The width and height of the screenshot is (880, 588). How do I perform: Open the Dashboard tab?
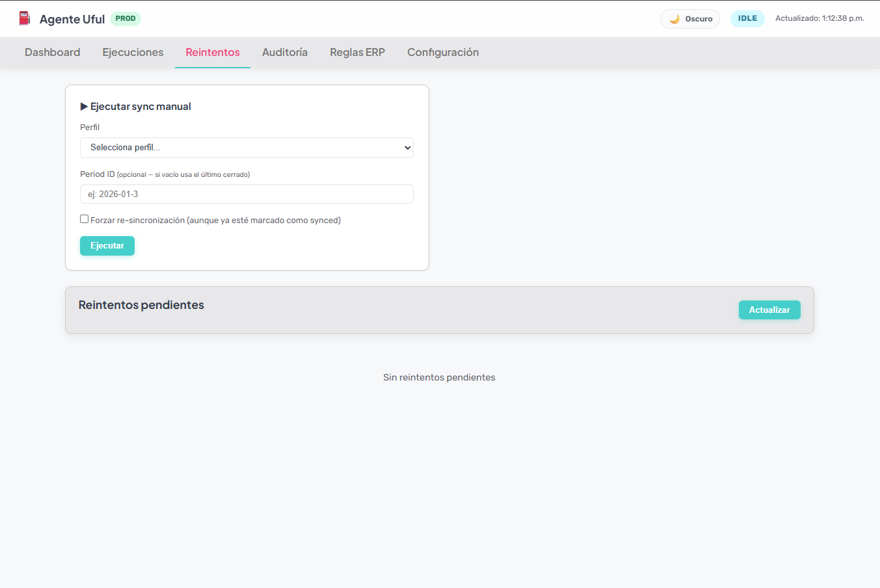[x=53, y=52]
